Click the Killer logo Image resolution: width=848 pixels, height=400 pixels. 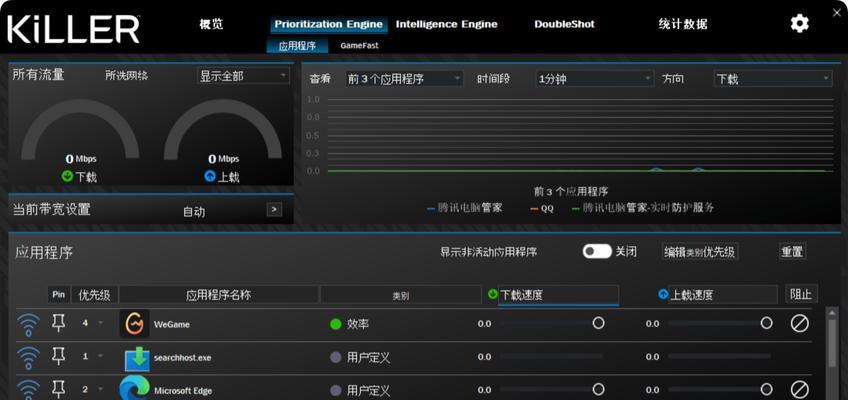(74, 29)
